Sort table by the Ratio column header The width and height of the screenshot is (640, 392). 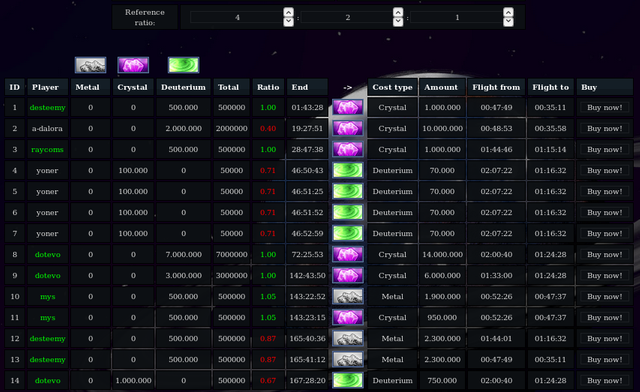click(x=268, y=87)
